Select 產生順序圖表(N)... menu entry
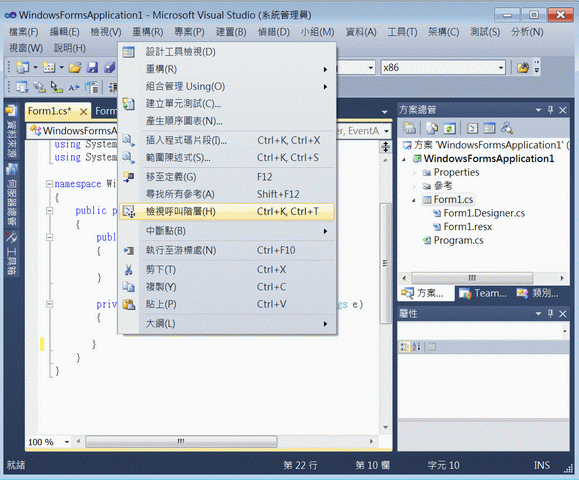The height and width of the screenshot is (480, 579). 227,121
